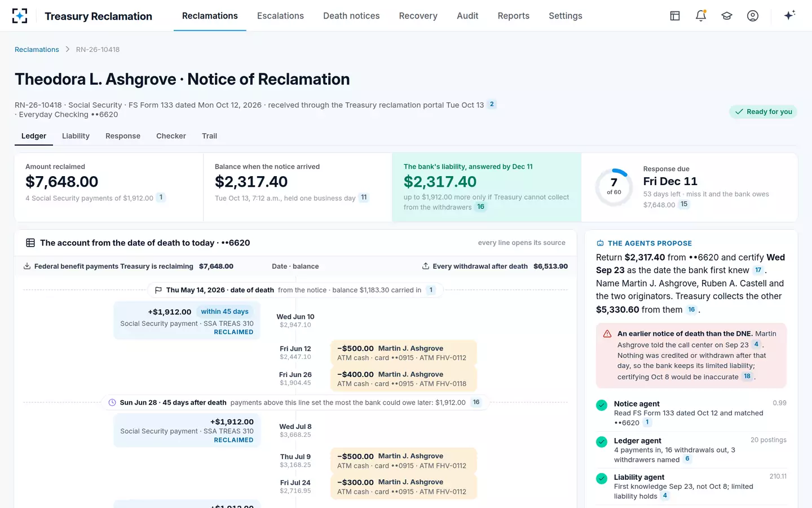Click the Treasury Reclamation logo icon
The height and width of the screenshot is (508, 812).
tap(20, 16)
